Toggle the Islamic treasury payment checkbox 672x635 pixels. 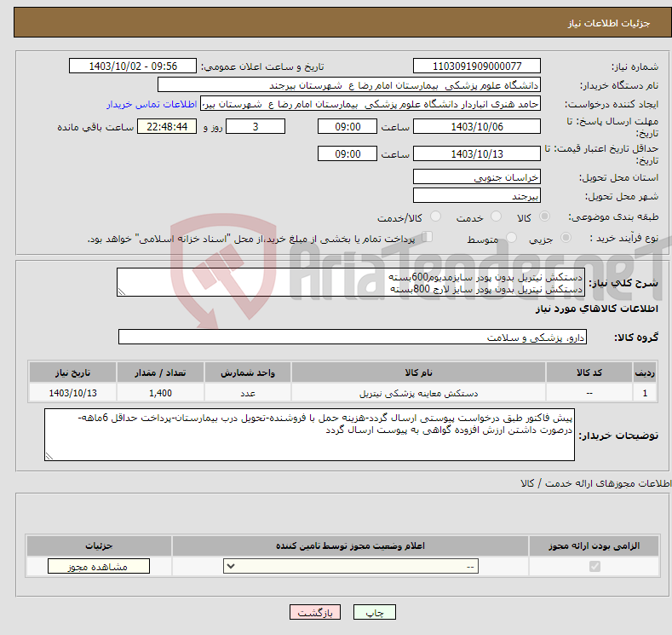[428, 237]
